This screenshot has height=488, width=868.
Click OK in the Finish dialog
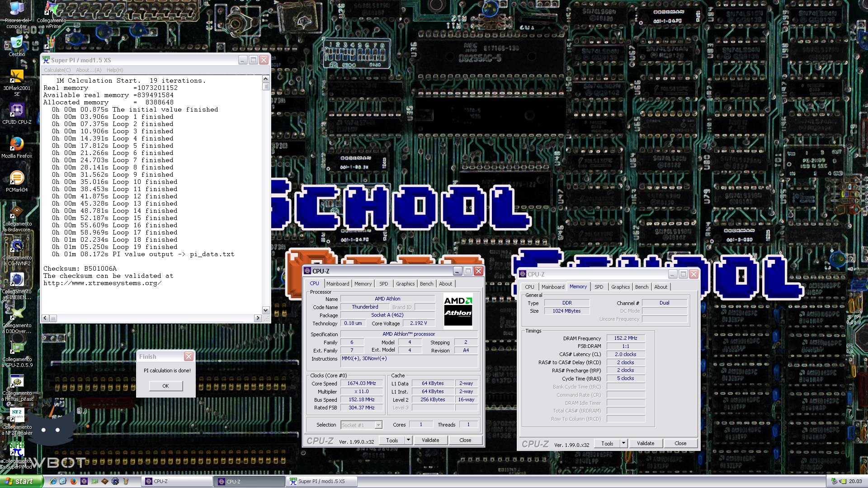tap(165, 386)
